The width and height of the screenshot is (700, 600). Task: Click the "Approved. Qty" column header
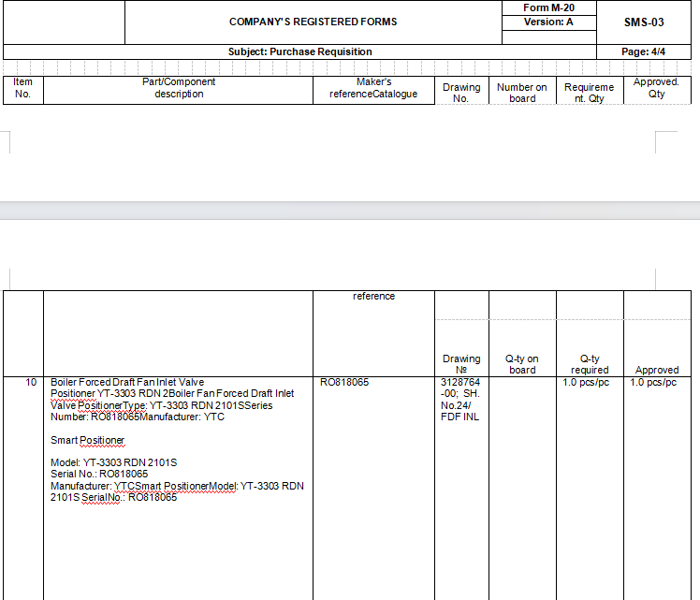657,88
